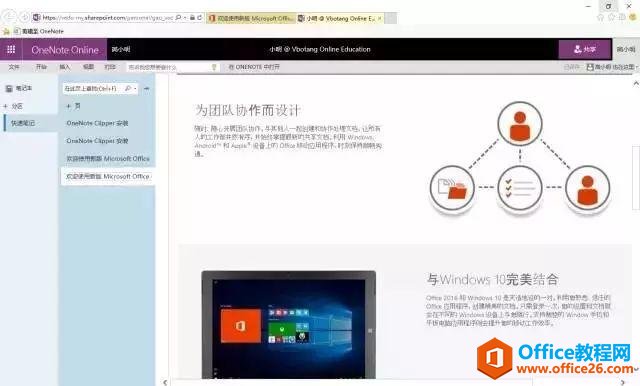
Task: Open the browser home icon
Action: [x=600, y=18]
